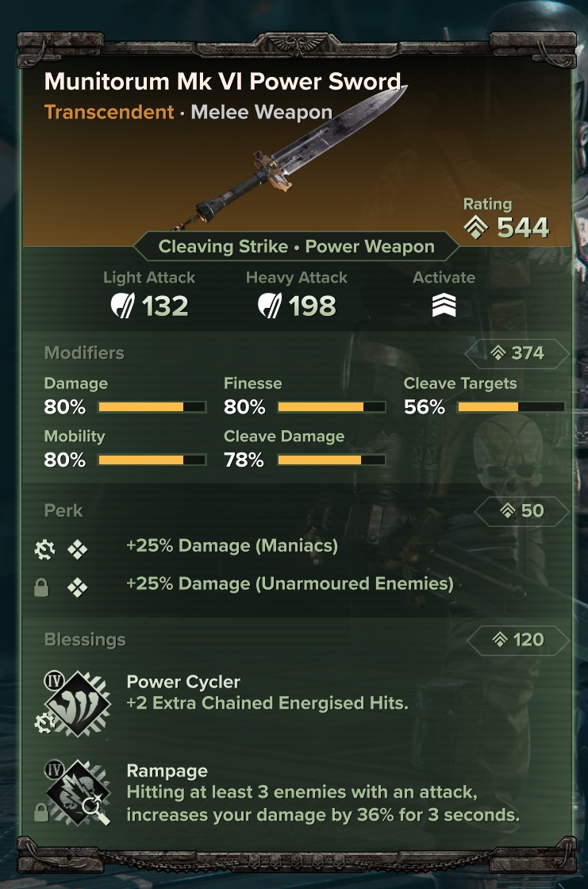Screen dimensions: 588x889
Task: Select the Cleaving Strike • Power Weapon tag
Action: pos(296,247)
